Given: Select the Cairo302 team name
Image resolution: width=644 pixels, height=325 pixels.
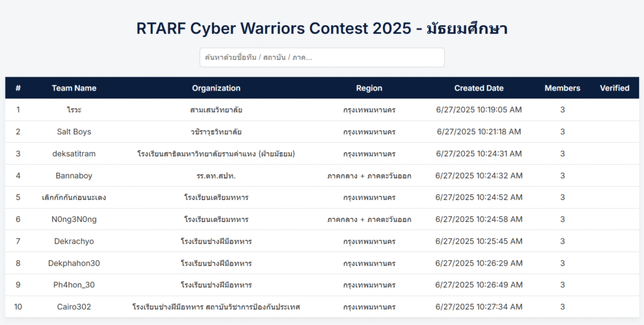Looking at the screenshot, I should click(74, 307).
